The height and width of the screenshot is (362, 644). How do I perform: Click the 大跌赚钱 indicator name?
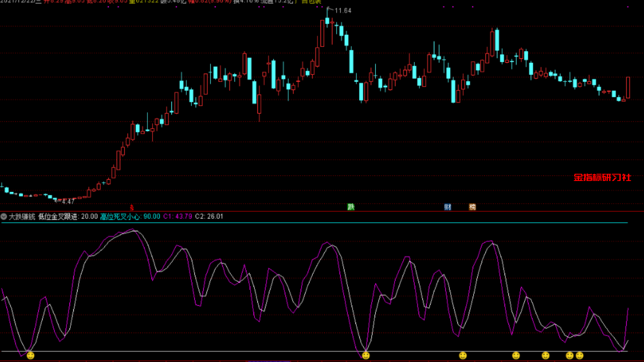(22, 216)
